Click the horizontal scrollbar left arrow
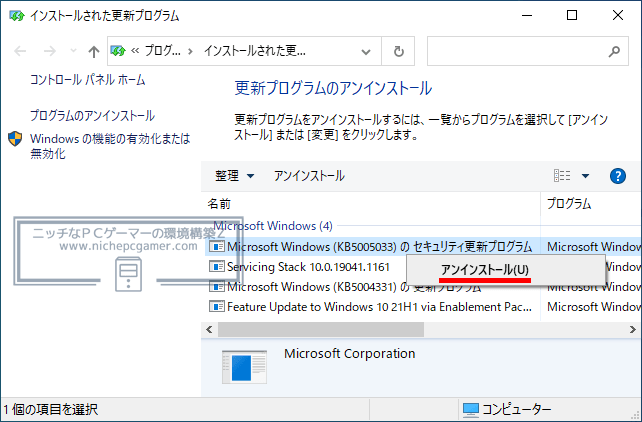The width and height of the screenshot is (642, 422). pos(209,329)
